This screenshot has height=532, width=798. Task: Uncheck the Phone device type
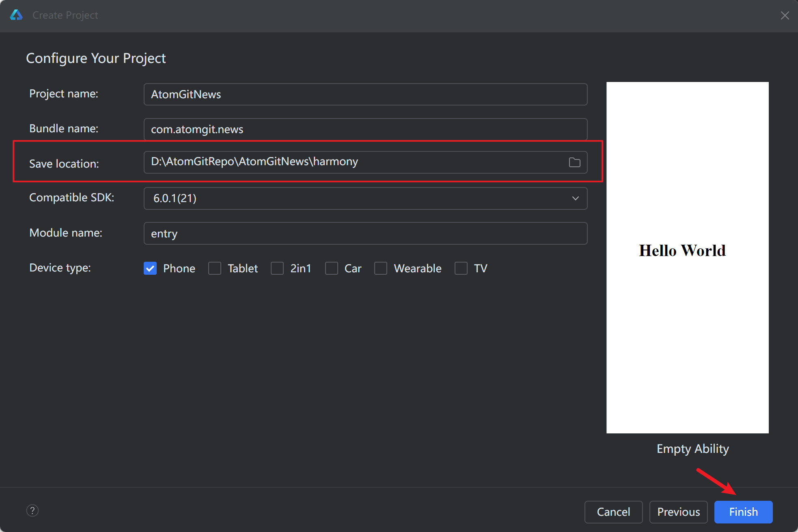[x=150, y=268]
